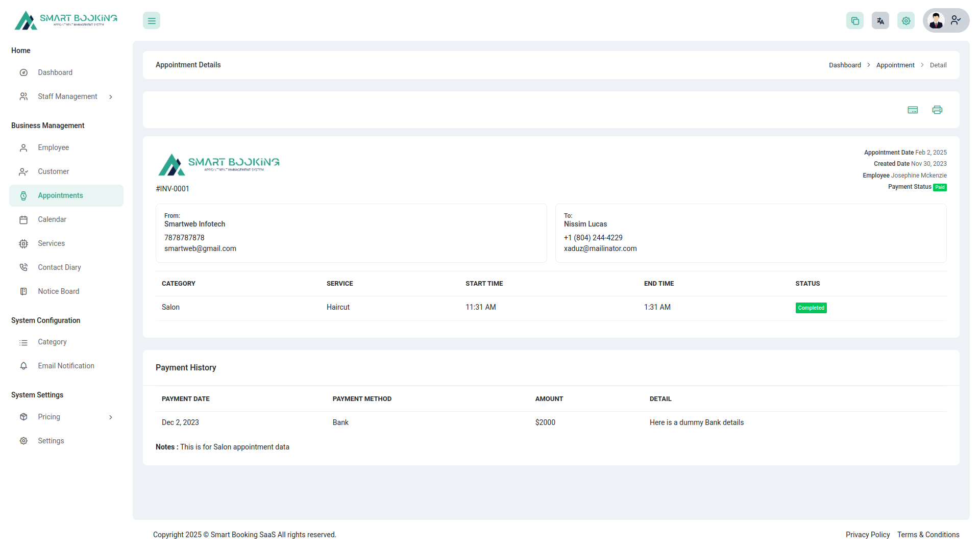Select the Calendar icon in the sidebar

click(x=24, y=219)
